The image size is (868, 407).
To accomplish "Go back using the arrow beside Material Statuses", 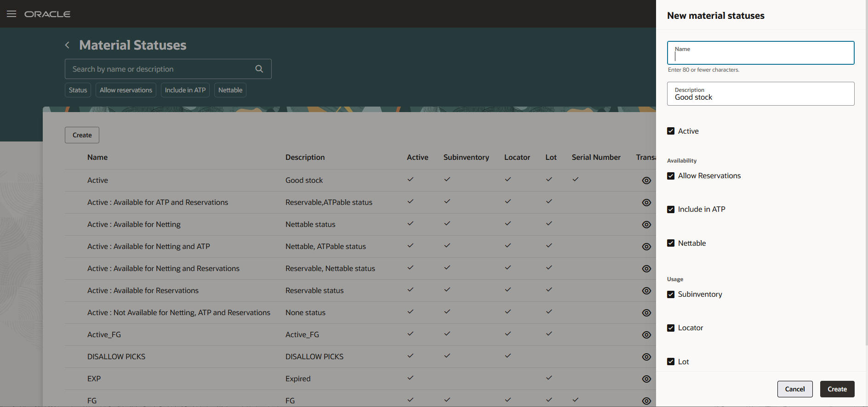I will [68, 45].
